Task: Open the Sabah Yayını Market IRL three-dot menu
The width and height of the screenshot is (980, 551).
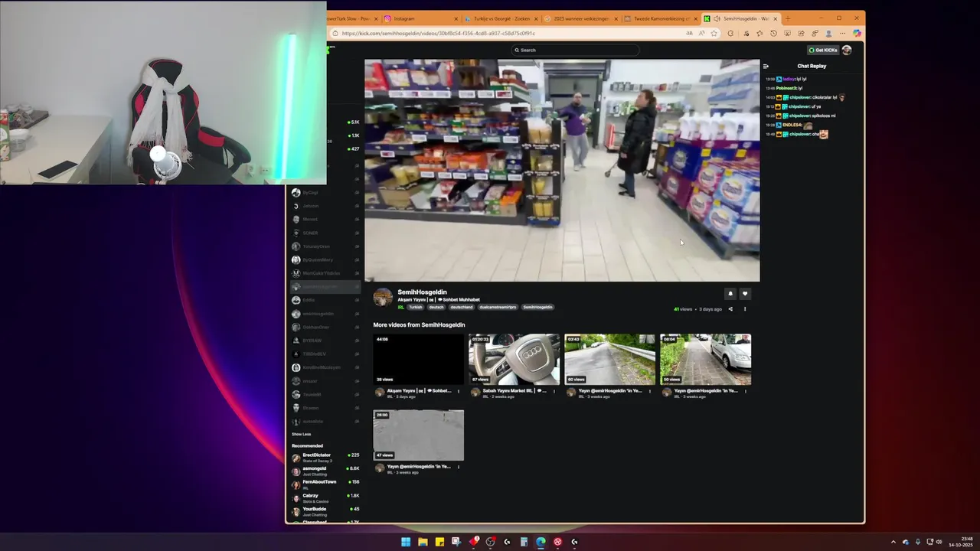Action: (x=554, y=391)
